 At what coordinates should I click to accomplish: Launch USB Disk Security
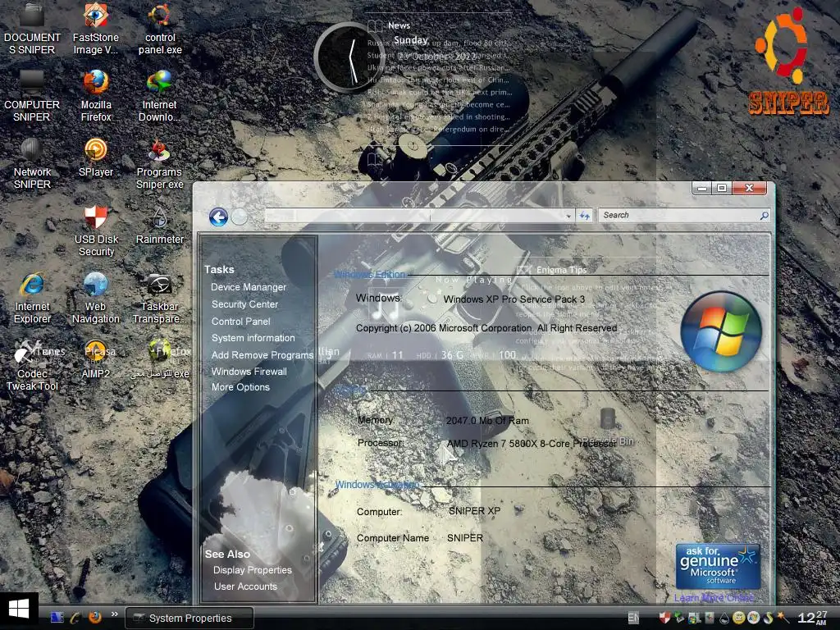tap(96, 231)
